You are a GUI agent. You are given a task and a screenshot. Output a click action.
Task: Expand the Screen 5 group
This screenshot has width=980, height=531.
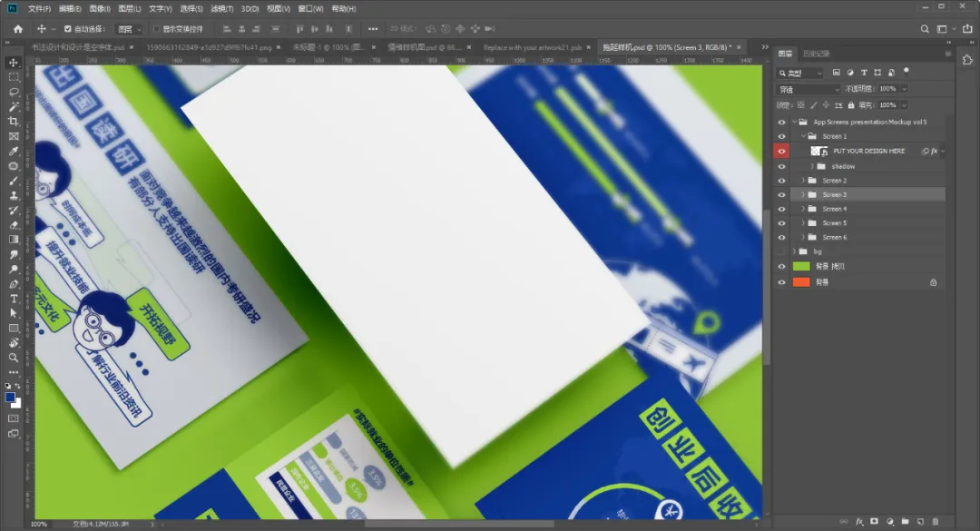(x=803, y=222)
